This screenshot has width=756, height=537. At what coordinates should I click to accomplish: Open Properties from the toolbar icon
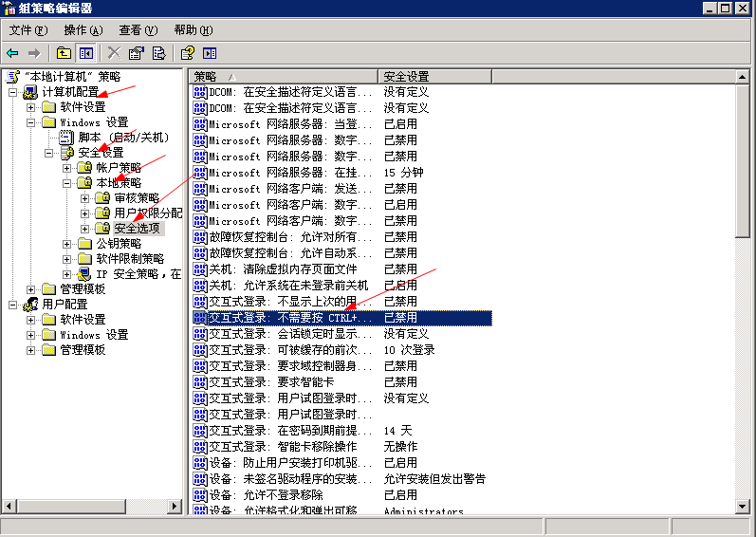137,53
